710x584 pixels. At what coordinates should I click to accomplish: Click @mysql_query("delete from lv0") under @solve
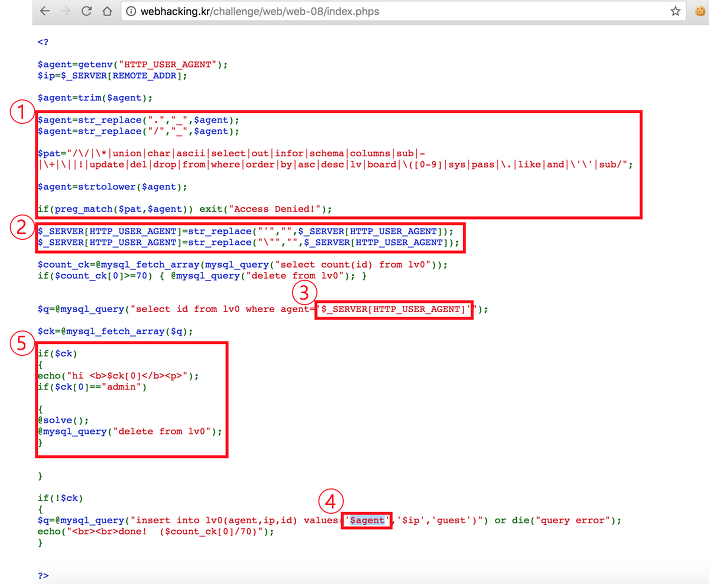tap(130, 431)
